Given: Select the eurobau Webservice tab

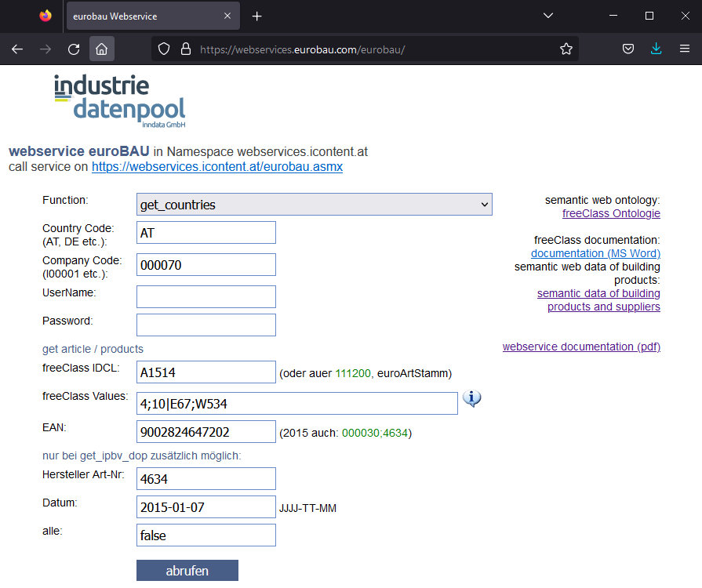Looking at the screenshot, I should click(153, 16).
